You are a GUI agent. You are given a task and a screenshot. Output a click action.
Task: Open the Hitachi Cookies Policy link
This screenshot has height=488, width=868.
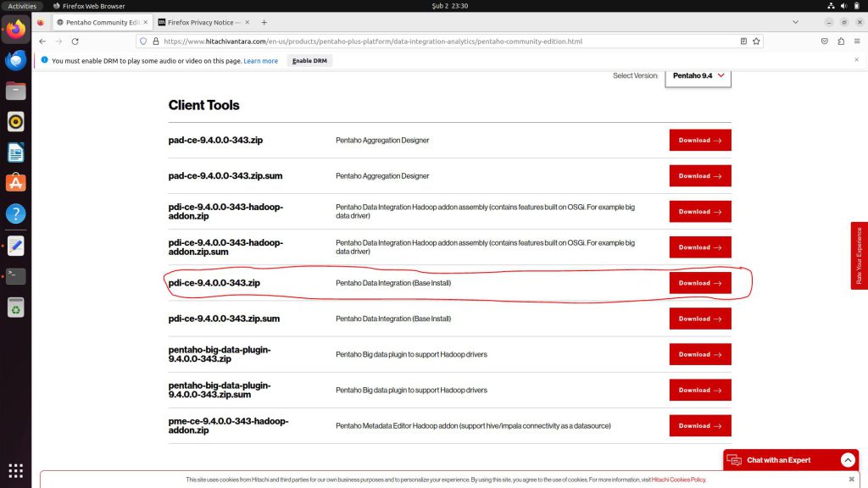pyautogui.click(x=678, y=480)
